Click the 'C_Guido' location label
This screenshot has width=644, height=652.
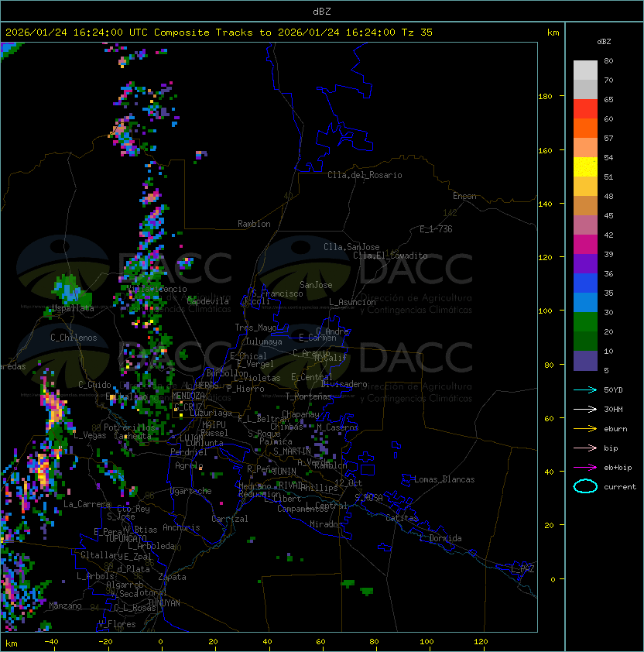[x=94, y=385]
